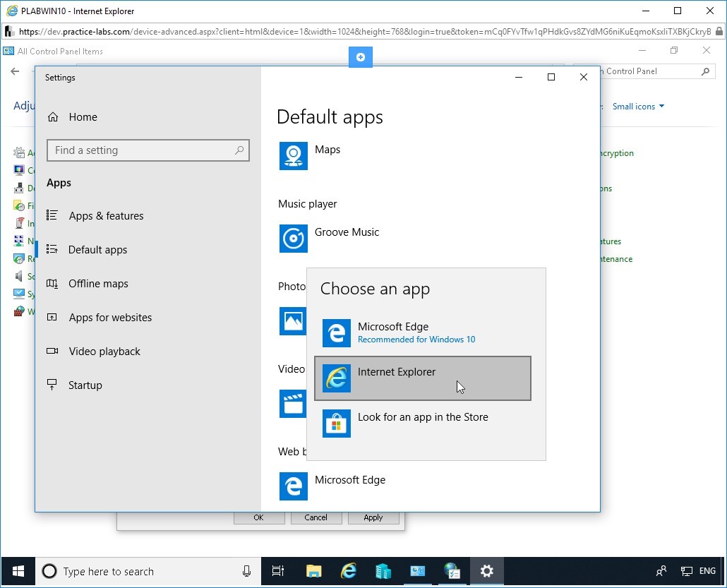Choose Microsoft Edge in Choose an app list

click(423, 333)
